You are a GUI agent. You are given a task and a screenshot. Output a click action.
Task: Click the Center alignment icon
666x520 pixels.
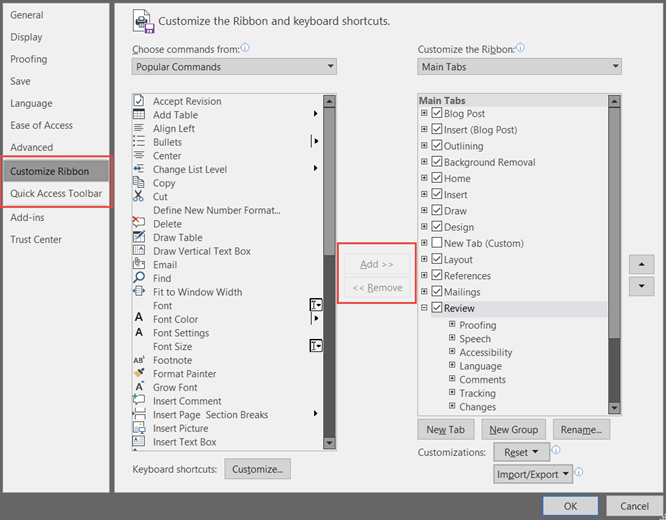click(139, 155)
